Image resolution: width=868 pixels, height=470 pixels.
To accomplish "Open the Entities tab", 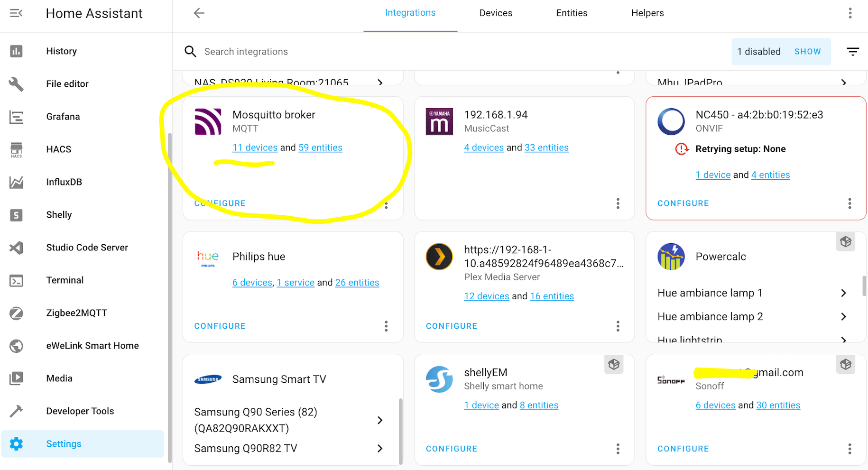I will (x=571, y=13).
